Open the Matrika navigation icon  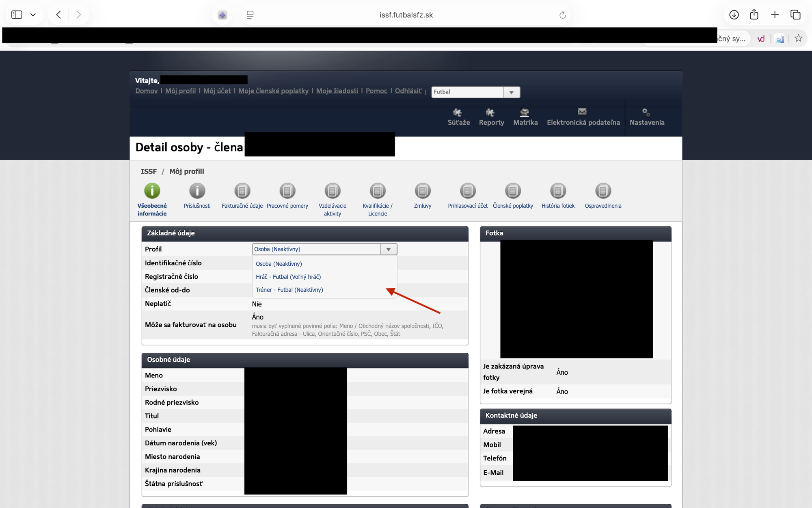click(x=525, y=113)
